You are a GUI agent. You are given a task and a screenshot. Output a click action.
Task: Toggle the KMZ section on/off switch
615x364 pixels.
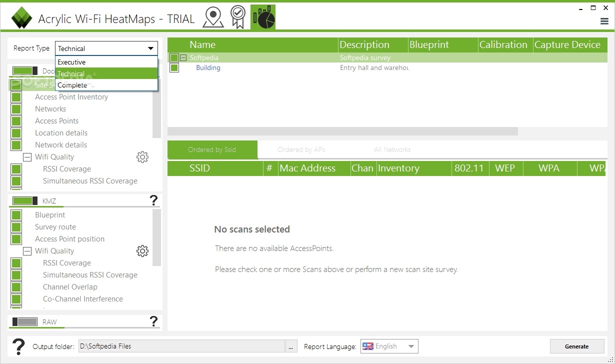24,201
